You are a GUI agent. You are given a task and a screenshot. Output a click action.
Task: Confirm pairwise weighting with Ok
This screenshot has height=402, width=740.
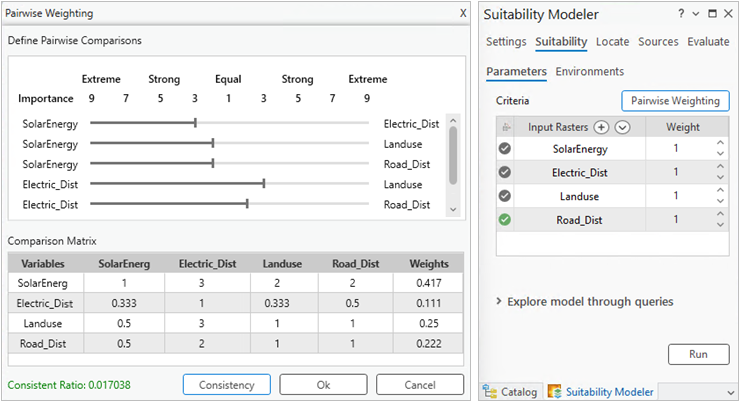tap(323, 385)
